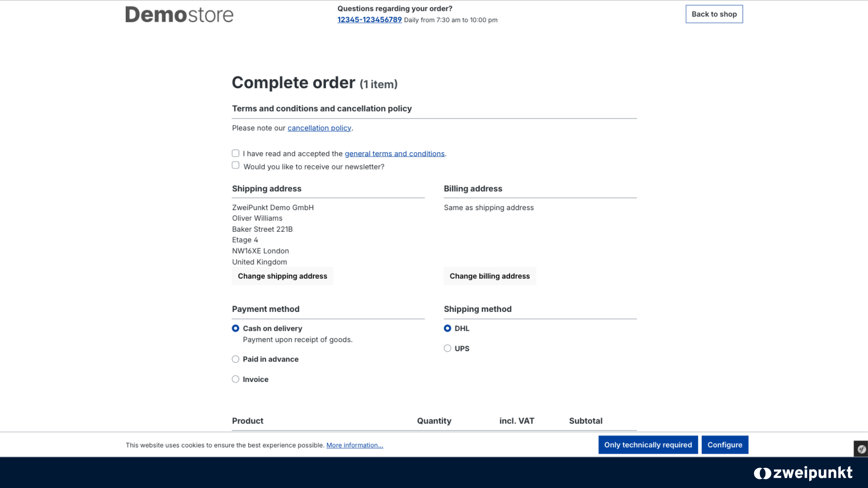
Task: Accept the general terms and conditions checkbox
Action: pos(236,154)
